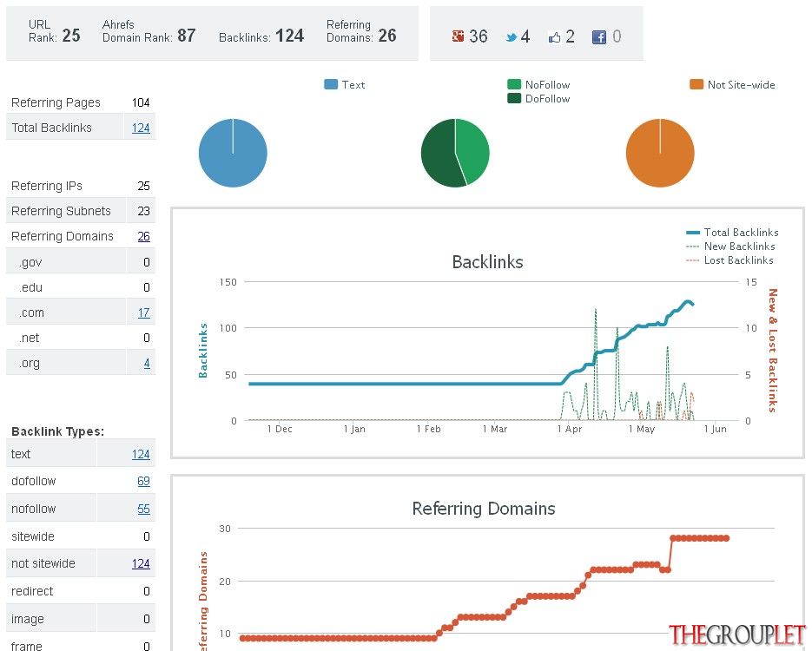
Task: Click the Backlink Types heading
Action: coord(57,431)
